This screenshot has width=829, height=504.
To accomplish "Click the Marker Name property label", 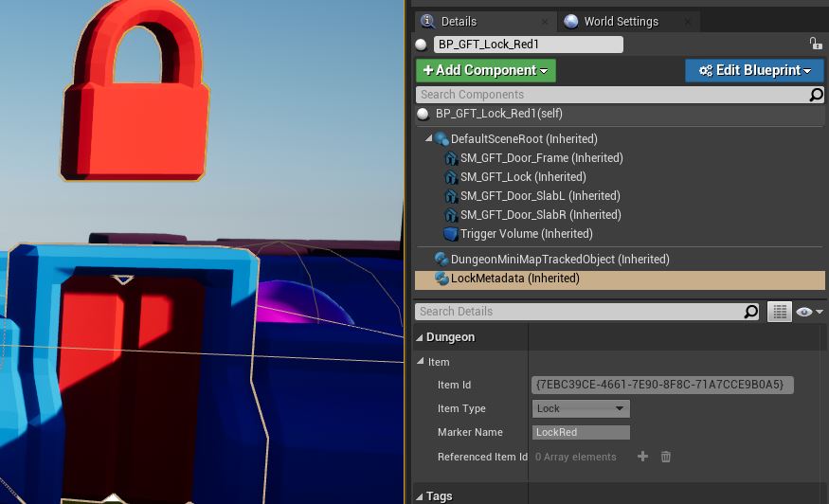I will 470,432.
